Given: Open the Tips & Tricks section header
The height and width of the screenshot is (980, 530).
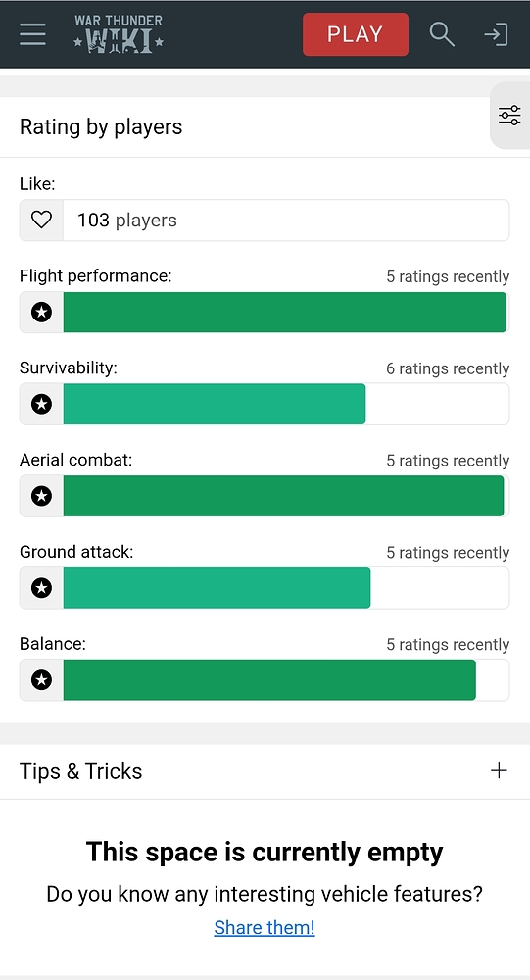Looking at the screenshot, I should pos(265,771).
